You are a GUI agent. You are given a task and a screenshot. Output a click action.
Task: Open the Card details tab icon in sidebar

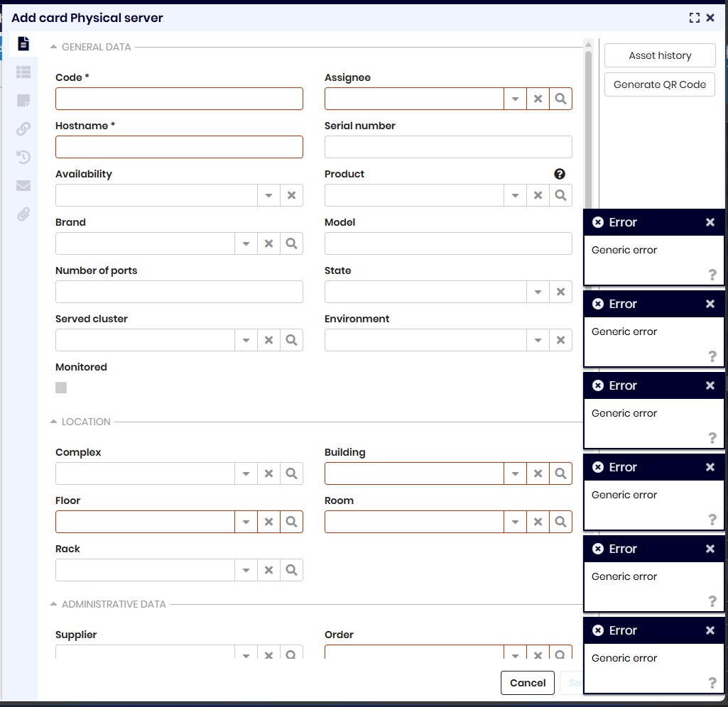[x=23, y=43]
